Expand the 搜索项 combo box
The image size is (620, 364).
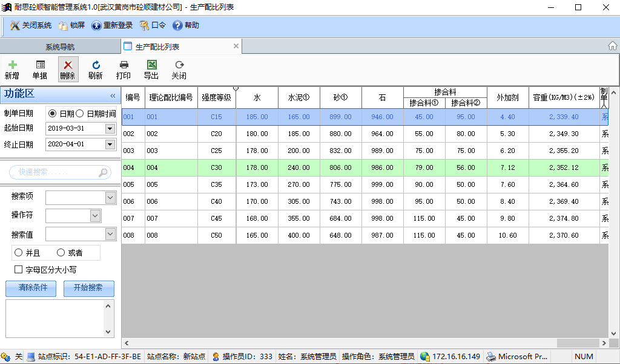pos(110,197)
